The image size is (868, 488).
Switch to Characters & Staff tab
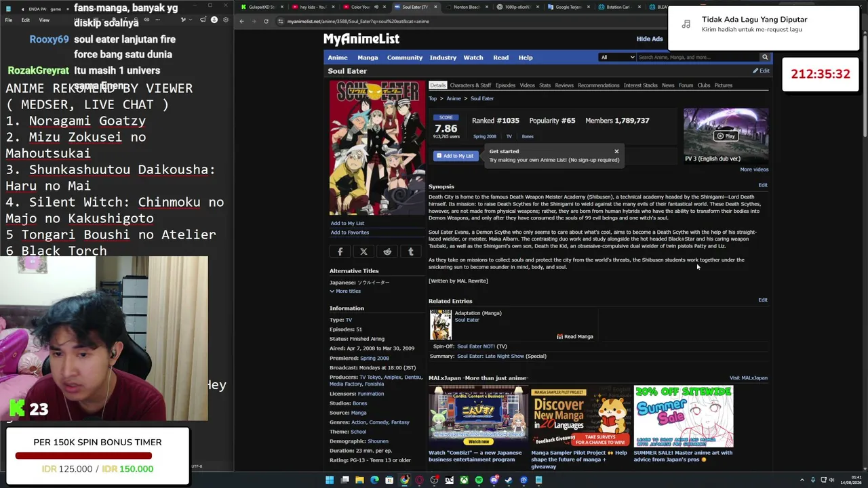[x=471, y=85]
